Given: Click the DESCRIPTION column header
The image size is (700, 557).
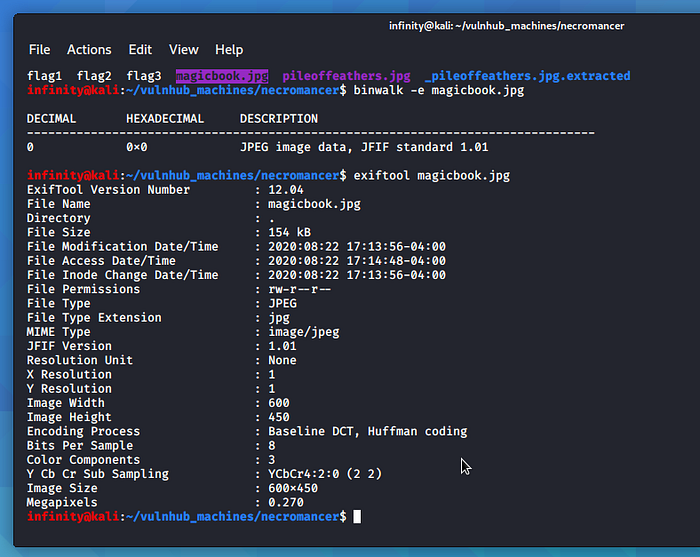Looking at the screenshot, I should 279,118.
